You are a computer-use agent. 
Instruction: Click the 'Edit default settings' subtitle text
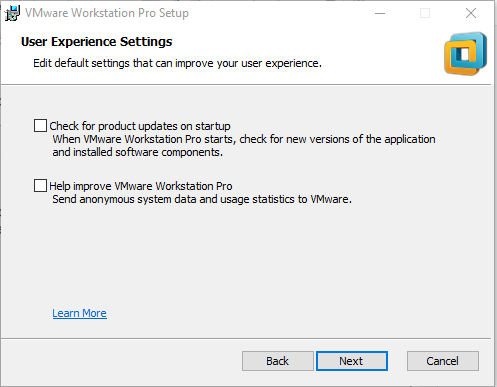pyautogui.click(x=177, y=63)
